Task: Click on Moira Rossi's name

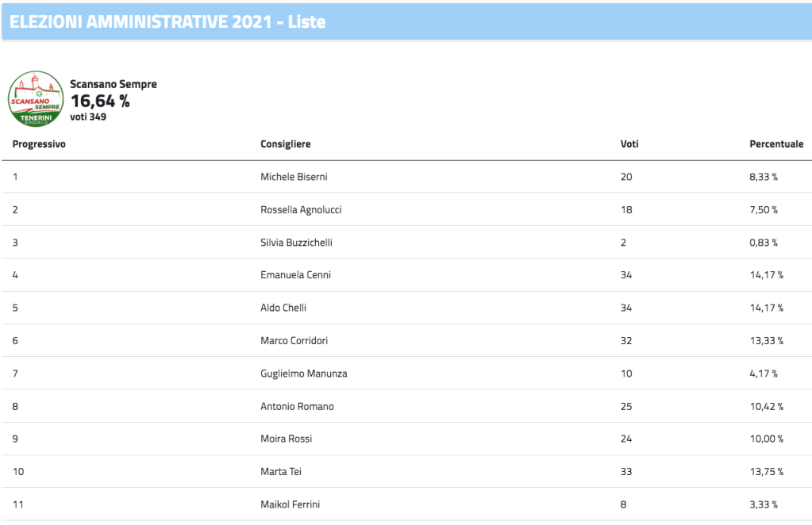Action: coord(286,439)
